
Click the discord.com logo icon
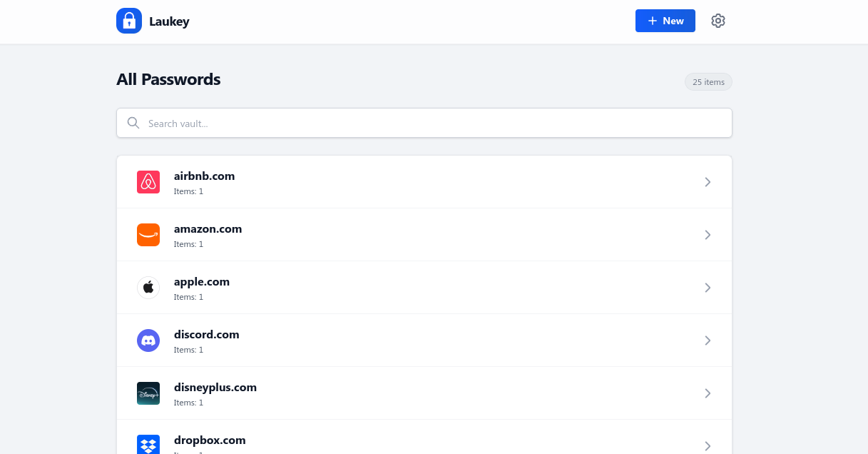(148, 340)
